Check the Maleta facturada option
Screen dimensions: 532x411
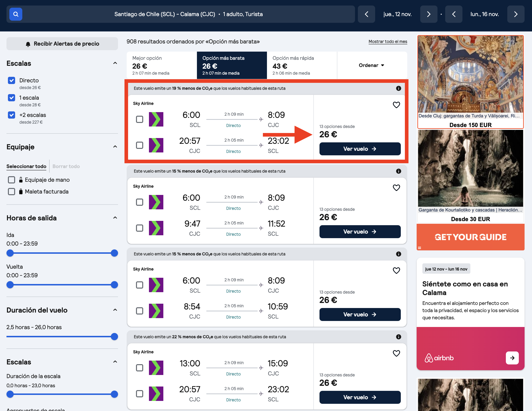click(12, 192)
